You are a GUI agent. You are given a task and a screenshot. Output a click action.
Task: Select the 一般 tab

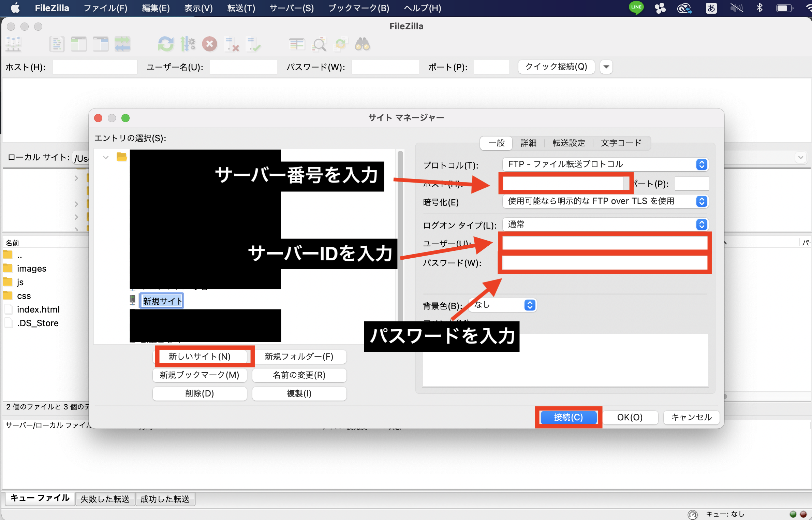click(496, 143)
